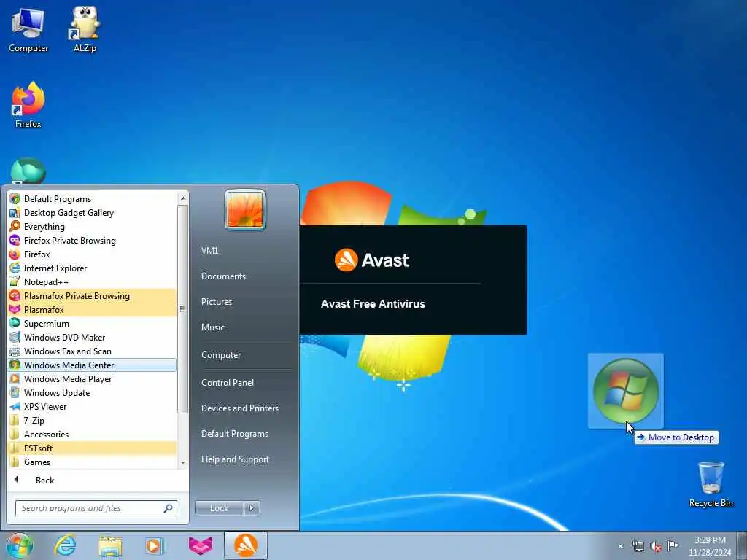Viewport: 747px width, 560px height.
Task: Click the Show desktop button at taskbar end
Action: (x=741, y=546)
